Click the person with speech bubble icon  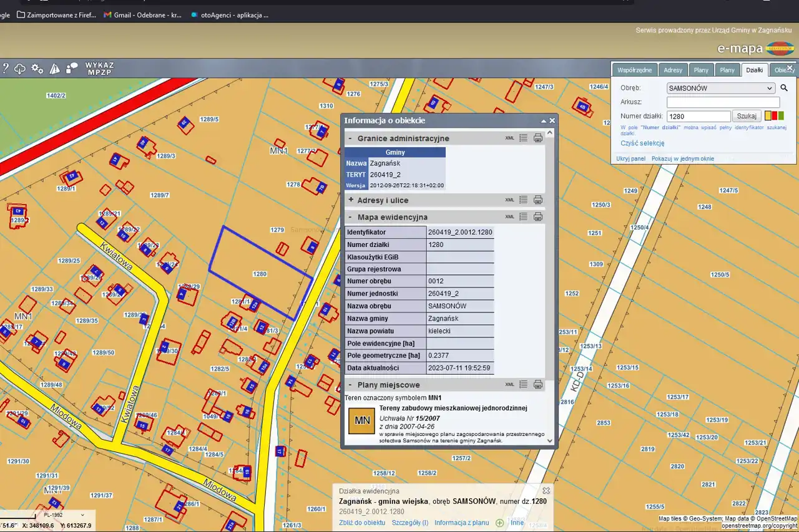[x=72, y=68]
